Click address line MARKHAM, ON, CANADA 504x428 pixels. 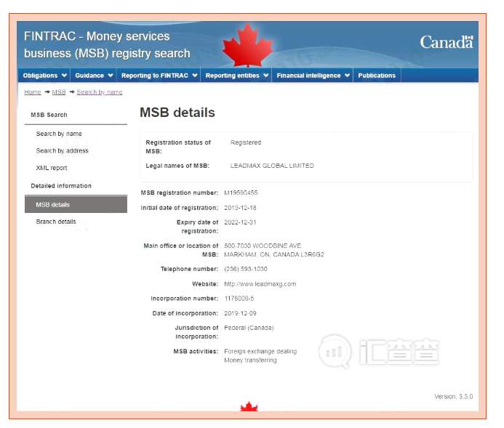tap(274, 254)
